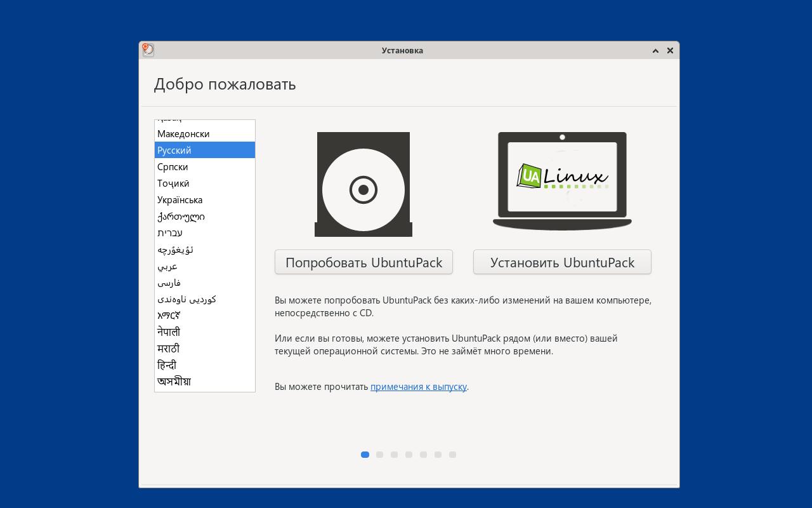Select नेपाली in the language list
This screenshot has height=508, width=812.
point(205,332)
